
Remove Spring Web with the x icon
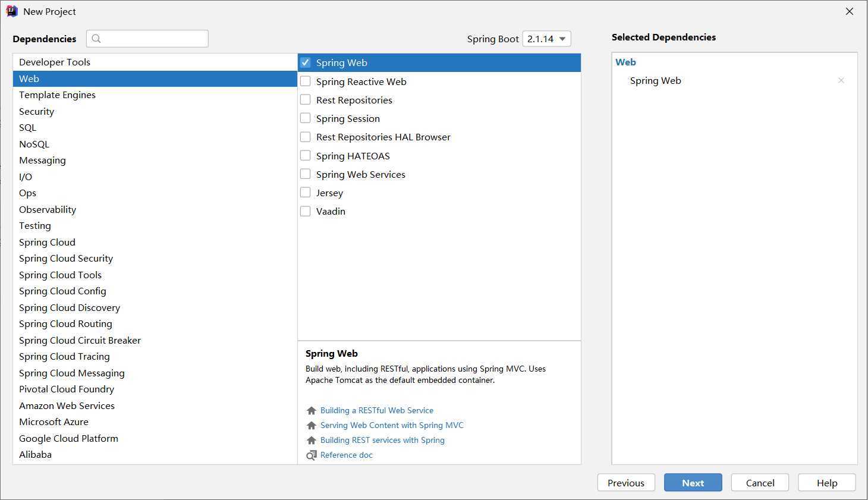pos(841,80)
